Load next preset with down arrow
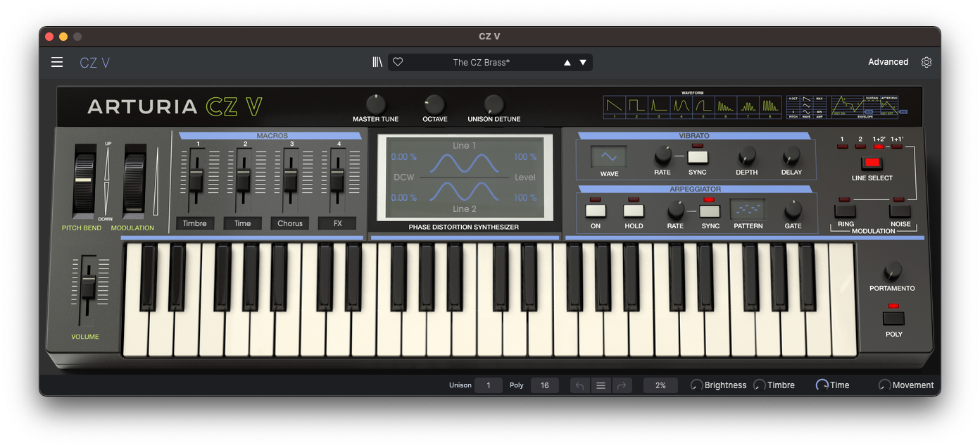The image size is (980, 448). (x=583, y=62)
